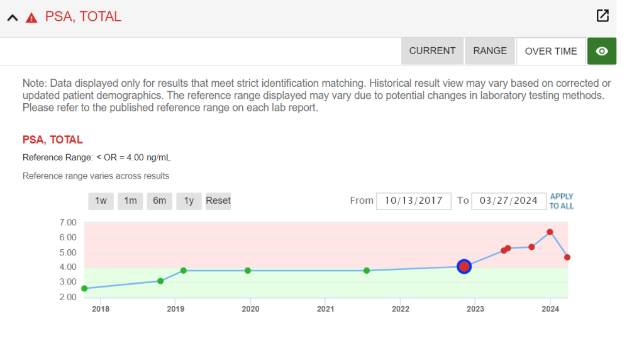Click the highest red data point at 2024
Viewport: 644px width, 353px height.
pos(550,232)
